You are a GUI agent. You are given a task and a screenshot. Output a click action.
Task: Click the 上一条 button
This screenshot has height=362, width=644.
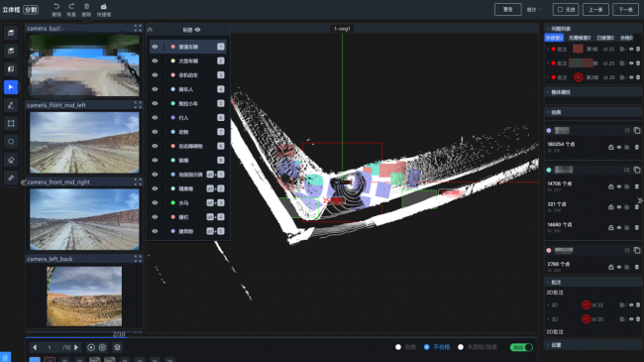pyautogui.click(x=595, y=10)
